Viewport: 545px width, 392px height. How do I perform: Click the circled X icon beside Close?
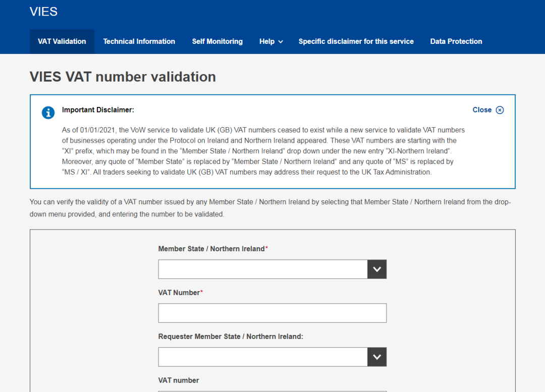pos(500,110)
